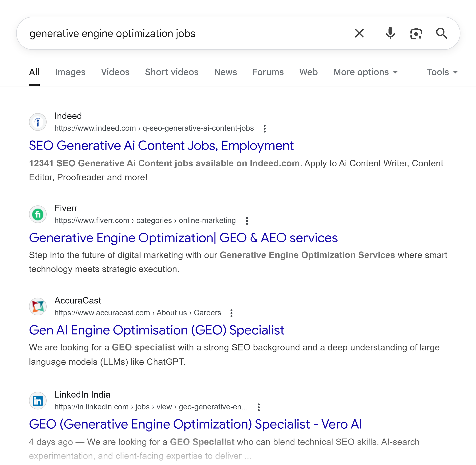
Task: Click the Indeed favicon
Action: 38,122
